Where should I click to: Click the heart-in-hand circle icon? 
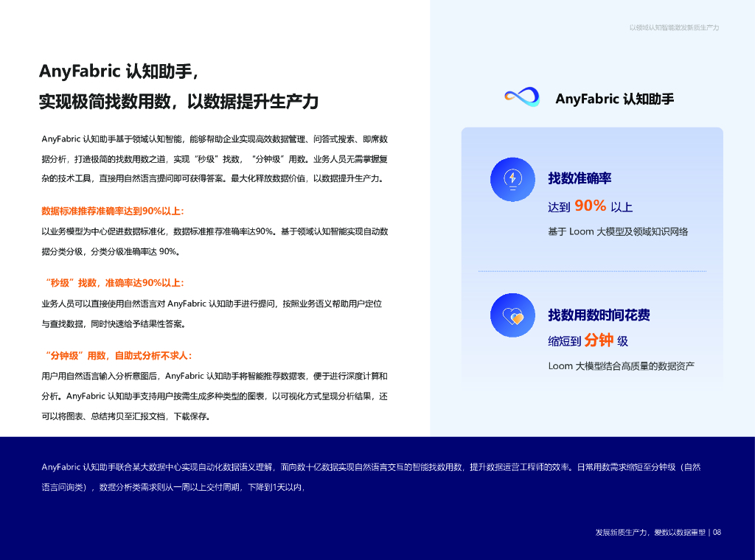pyautogui.click(x=512, y=315)
